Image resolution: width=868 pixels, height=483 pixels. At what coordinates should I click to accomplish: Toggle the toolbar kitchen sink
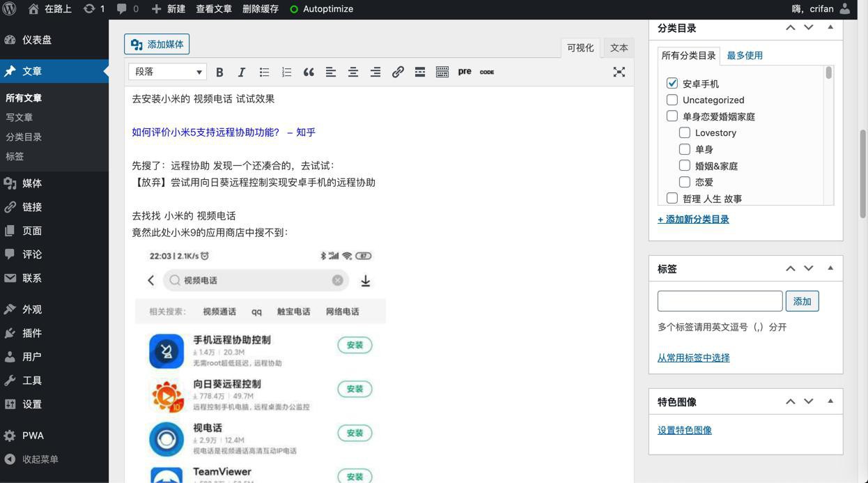(x=442, y=72)
